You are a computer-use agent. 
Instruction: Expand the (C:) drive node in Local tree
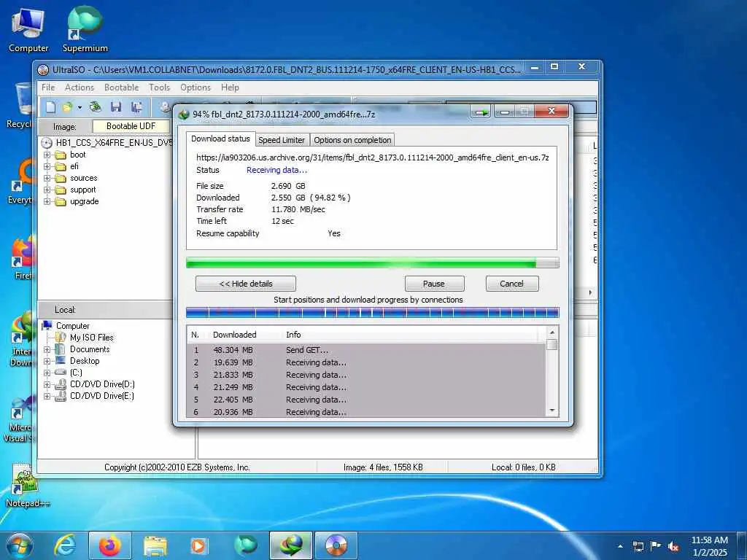tap(47, 373)
